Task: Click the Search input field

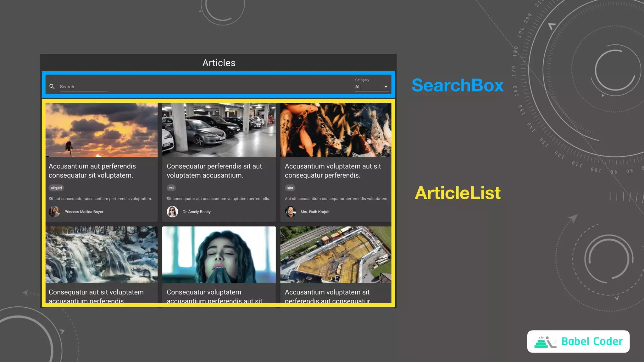Action: pos(83,87)
